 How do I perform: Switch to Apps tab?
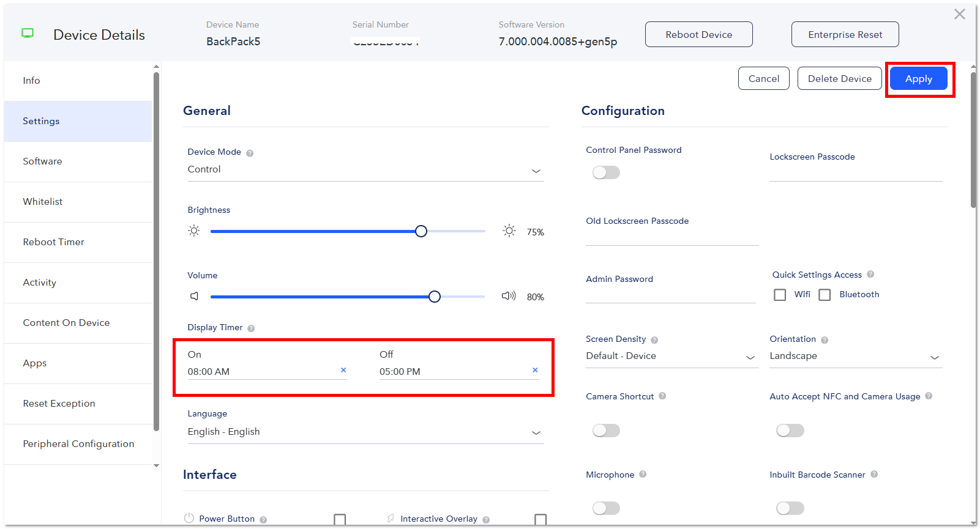pyautogui.click(x=78, y=363)
